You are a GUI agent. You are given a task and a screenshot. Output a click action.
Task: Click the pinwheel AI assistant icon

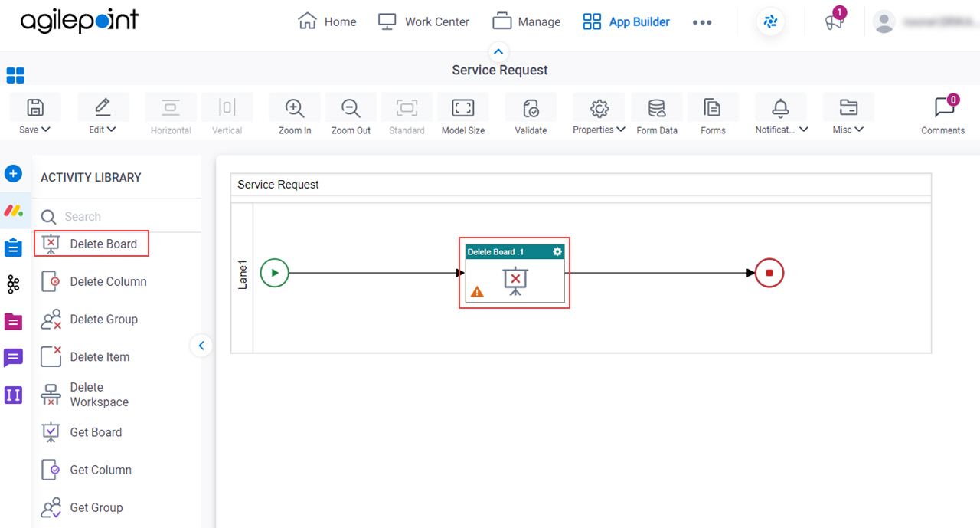pyautogui.click(x=771, y=22)
